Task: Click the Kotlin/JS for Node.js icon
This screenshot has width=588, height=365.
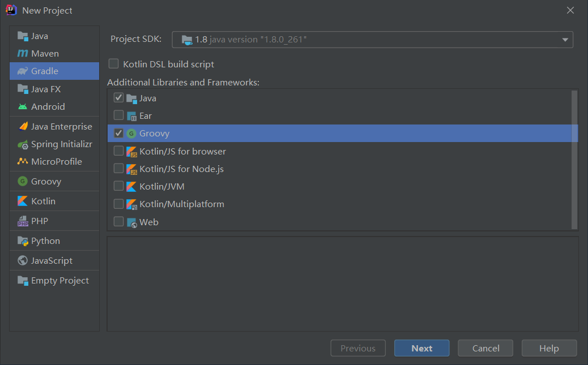Action: (131, 169)
